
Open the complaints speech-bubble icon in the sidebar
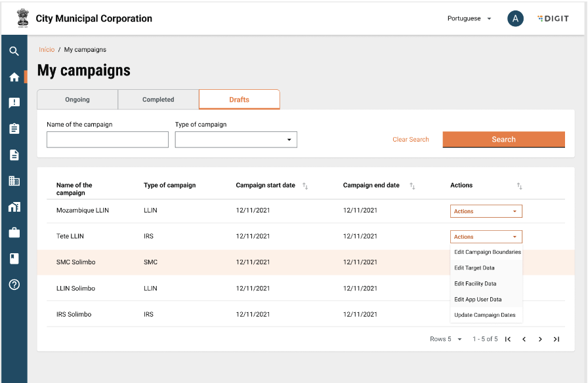click(14, 103)
